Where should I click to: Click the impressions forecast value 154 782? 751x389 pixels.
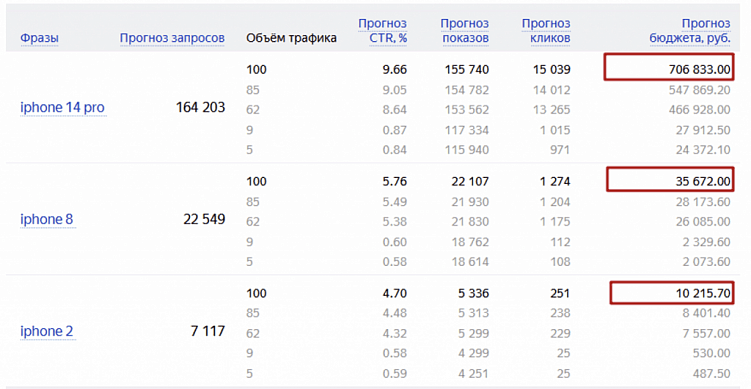tap(467, 90)
